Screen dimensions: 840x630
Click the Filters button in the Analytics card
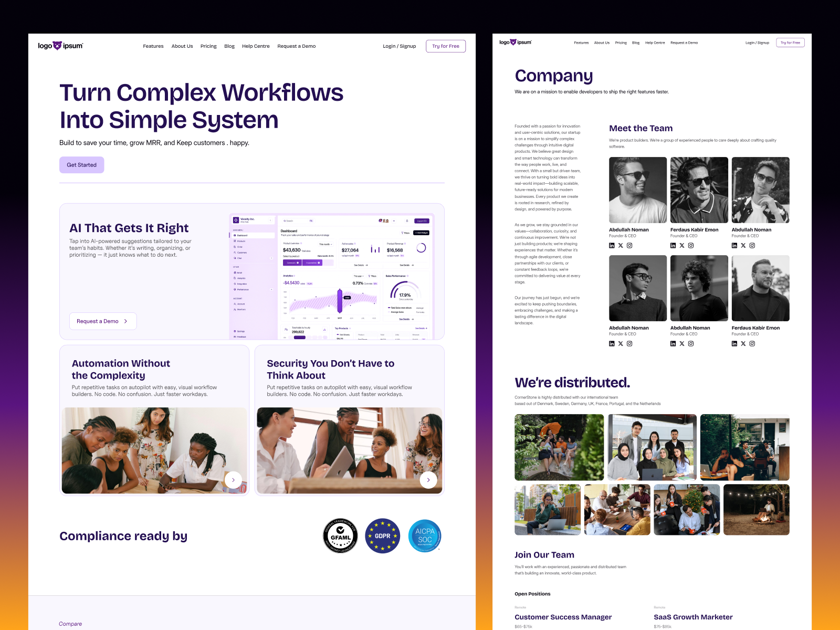372,276
